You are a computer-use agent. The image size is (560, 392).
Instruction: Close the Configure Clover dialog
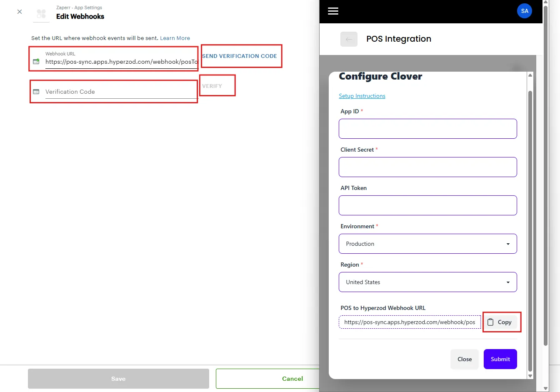pos(465,359)
